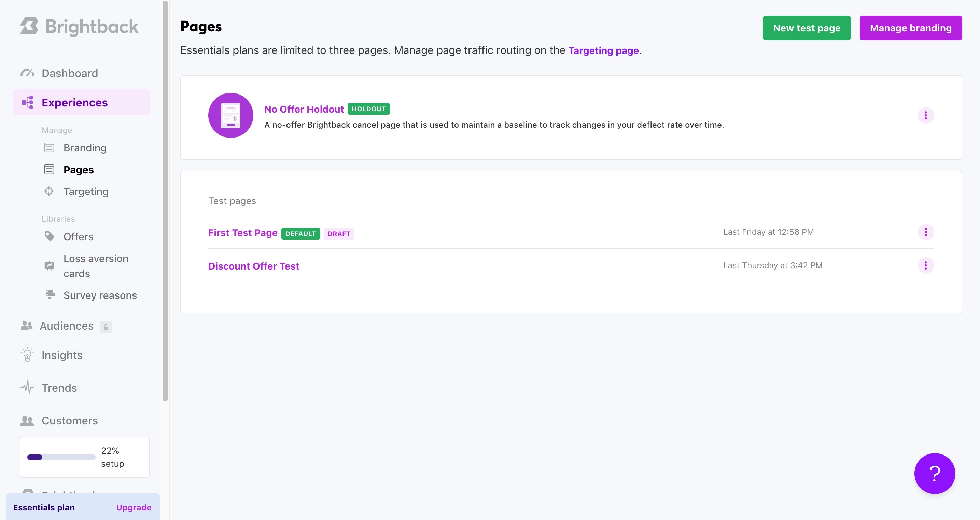Click the Trends pulse icon
The width and height of the screenshot is (980, 520).
[x=27, y=387]
